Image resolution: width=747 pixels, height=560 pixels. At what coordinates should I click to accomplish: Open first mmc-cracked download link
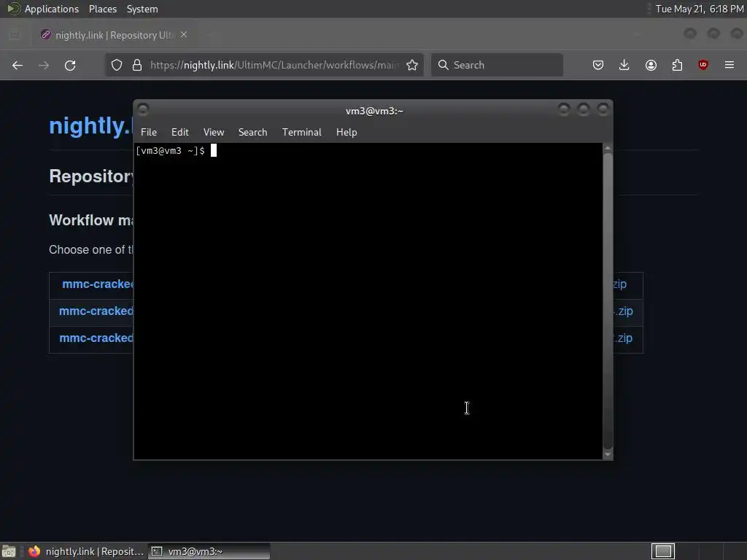pos(98,284)
